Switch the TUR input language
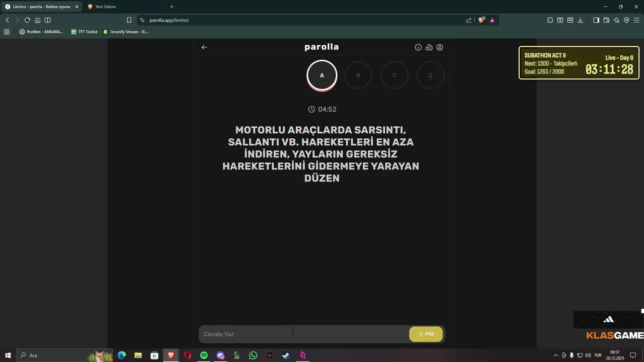The height and width of the screenshot is (362, 644). click(x=598, y=355)
